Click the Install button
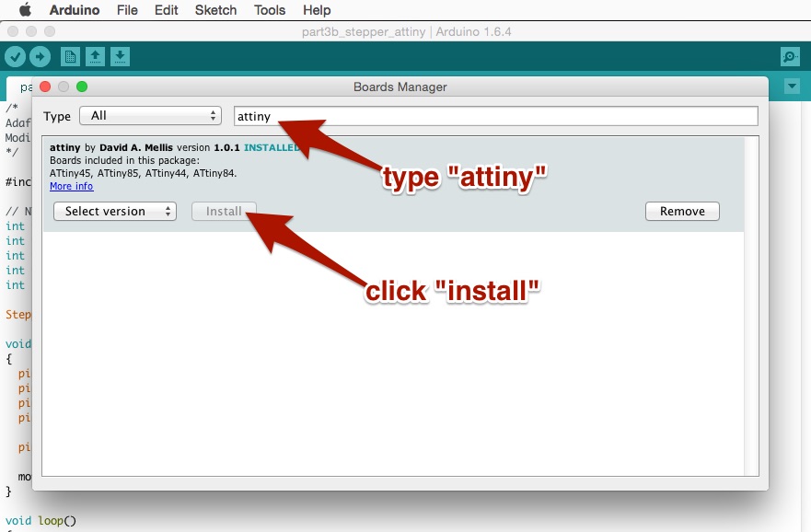This screenshot has width=811, height=532. [224, 211]
